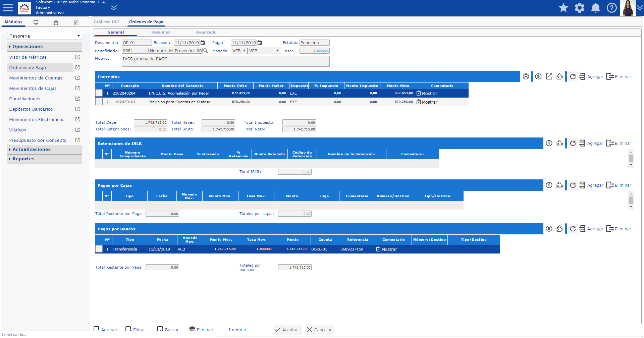Open second Moneda VEB dropdown
This screenshot has height=338, width=644.
coord(264,51)
